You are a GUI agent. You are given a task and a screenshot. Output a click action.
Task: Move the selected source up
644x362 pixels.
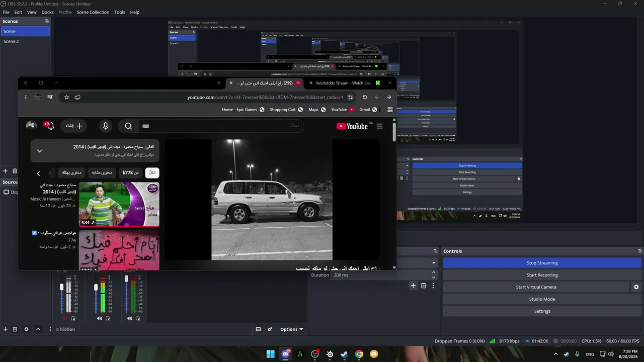pos(38,329)
